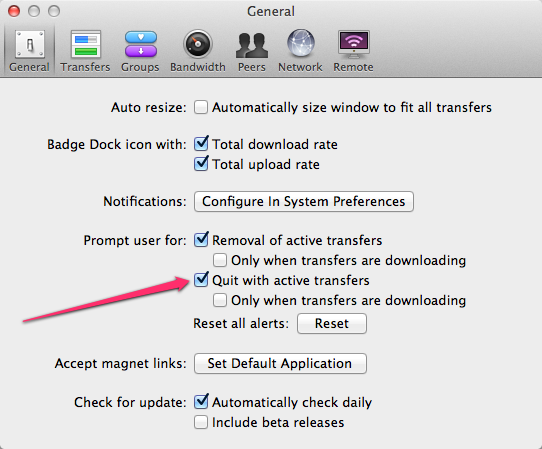Open the Peers preferences pane
This screenshot has width=542, height=449.
pyautogui.click(x=252, y=51)
